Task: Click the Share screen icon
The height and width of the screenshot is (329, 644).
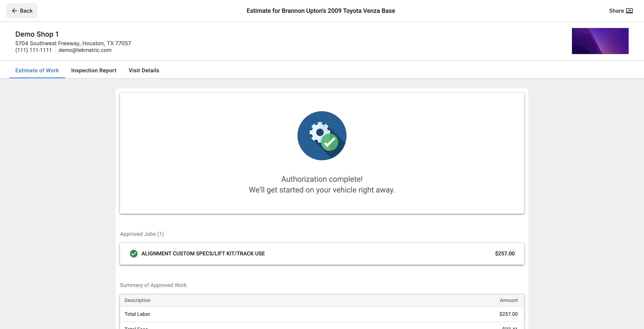Action: coord(629,11)
